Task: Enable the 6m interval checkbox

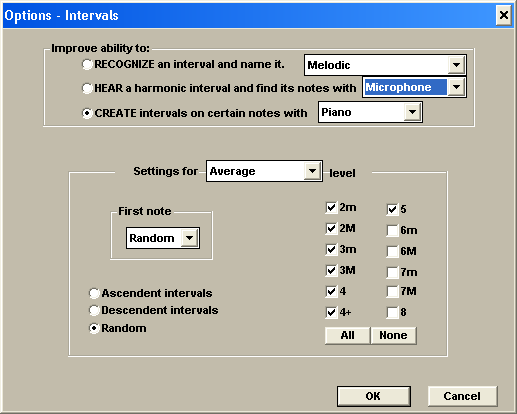Action: pos(392,230)
